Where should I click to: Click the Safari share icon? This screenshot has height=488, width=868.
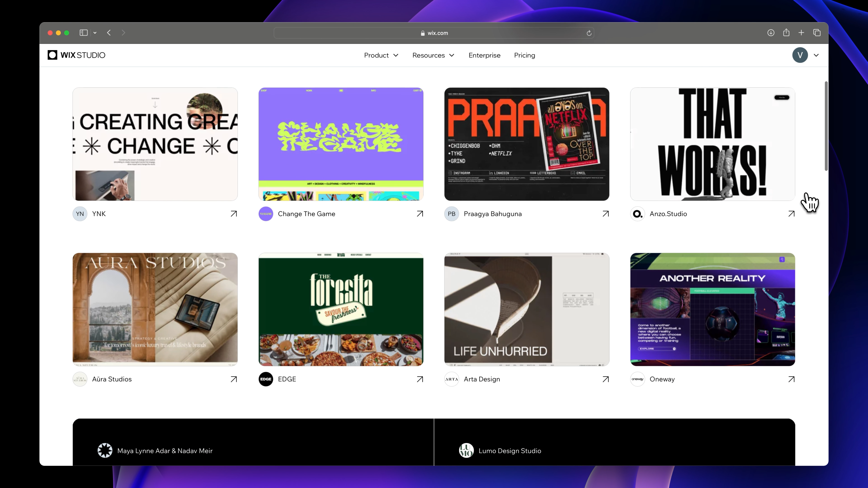pyautogui.click(x=786, y=33)
